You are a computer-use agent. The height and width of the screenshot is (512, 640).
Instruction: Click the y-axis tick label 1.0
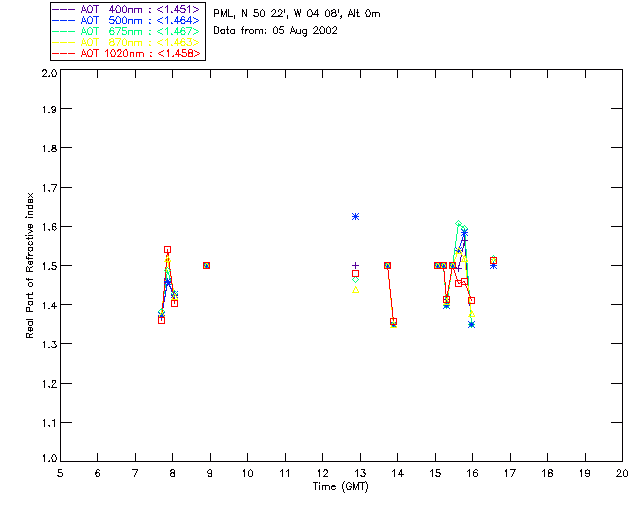pyautogui.click(x=49, y=459)
